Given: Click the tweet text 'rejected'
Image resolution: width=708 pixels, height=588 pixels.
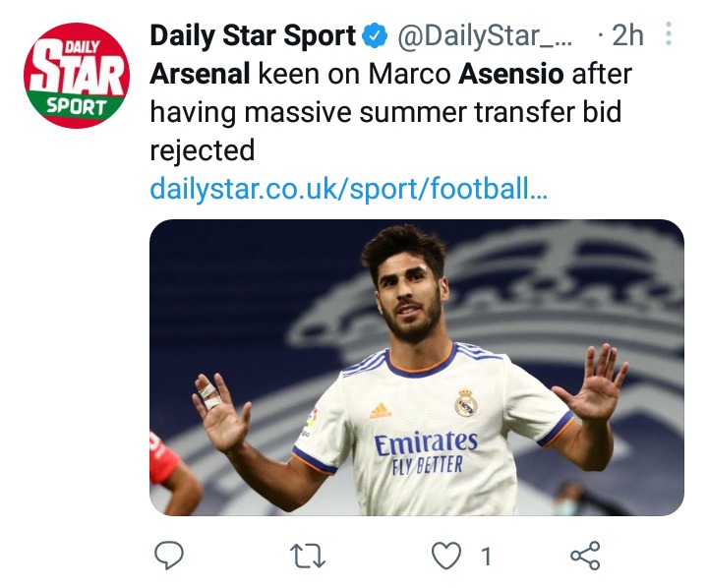Looking at the screenshot, I should click(x=203, y=150).
